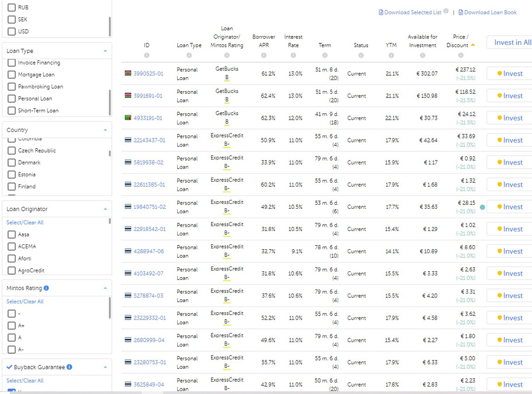
Task: Click the Country filter list scrollbar
Action: 109,153
